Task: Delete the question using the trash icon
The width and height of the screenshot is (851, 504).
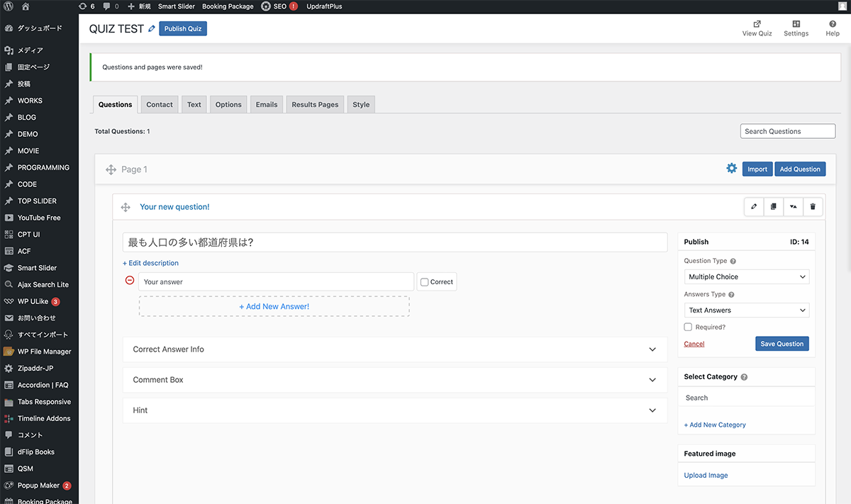Action: pos(813,207)
